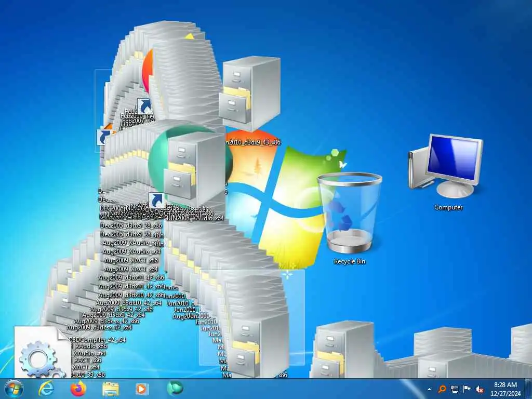Open Windows Explorer from the taskbar
This screenshot has width=532, height=399.
pyautogui.click(x=111, y=389)
